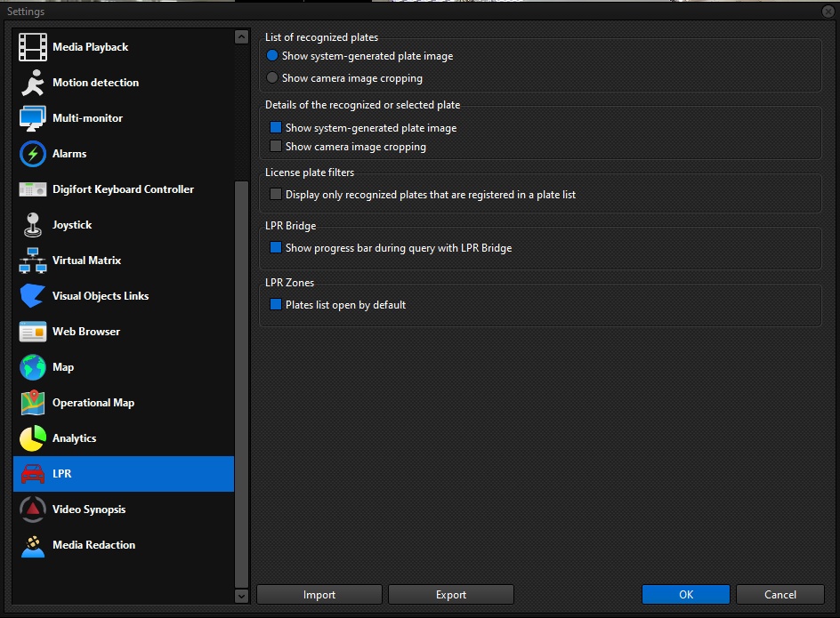Click the Digifort Keyboard Controller icon

click(x=33, y=189)
